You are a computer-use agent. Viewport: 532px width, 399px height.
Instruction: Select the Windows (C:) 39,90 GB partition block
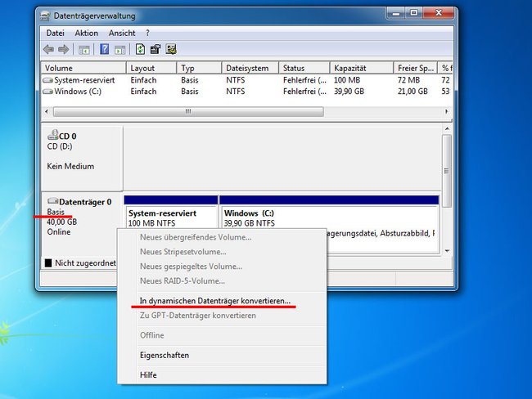[329, 224]
